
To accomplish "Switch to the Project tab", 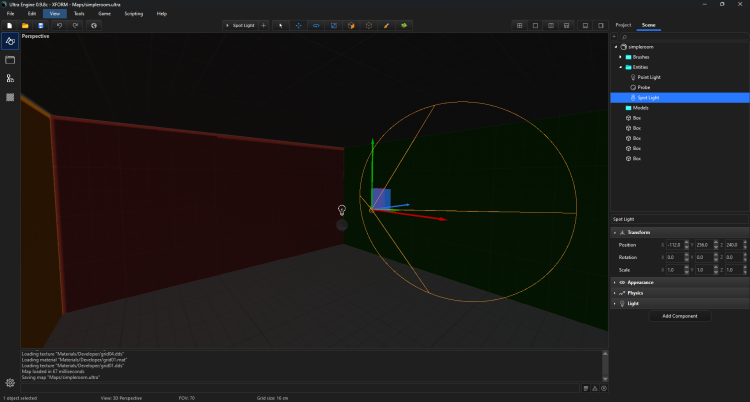I will pyautogui.click(x=623, y=24).
